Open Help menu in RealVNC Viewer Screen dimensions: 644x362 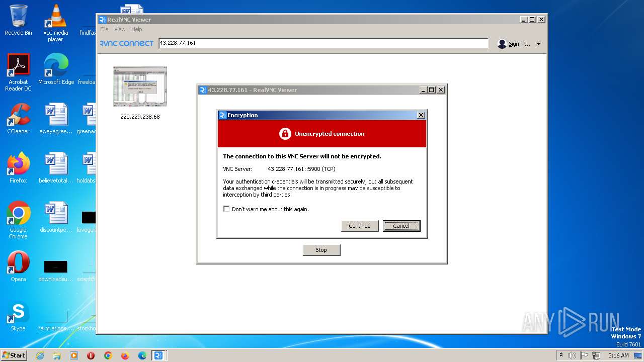coord(137,29)
